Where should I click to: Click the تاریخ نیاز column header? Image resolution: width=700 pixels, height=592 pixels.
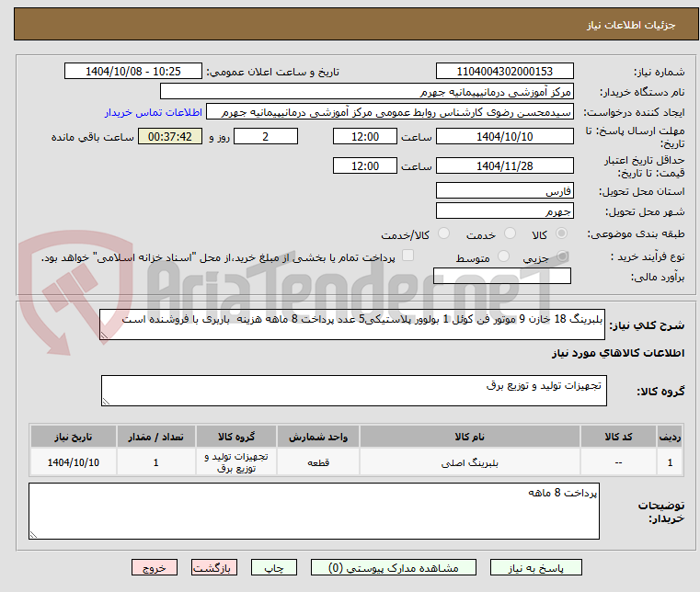(74, 437)
